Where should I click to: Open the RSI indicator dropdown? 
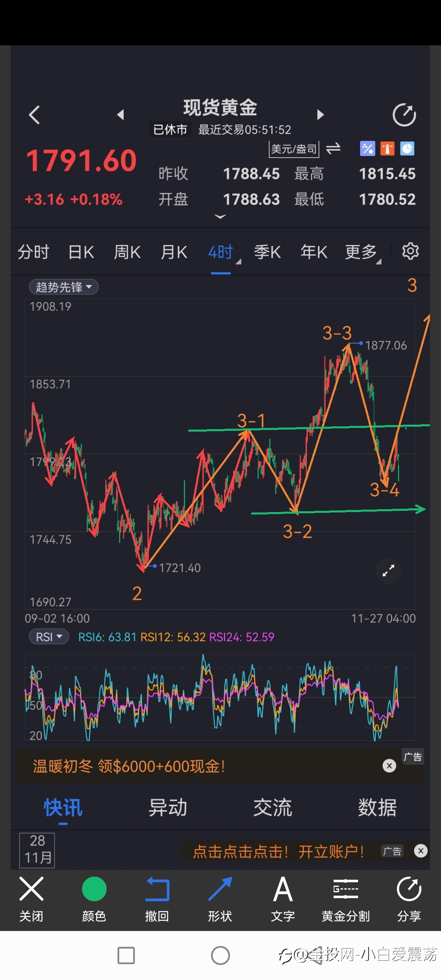click(49, 637)
